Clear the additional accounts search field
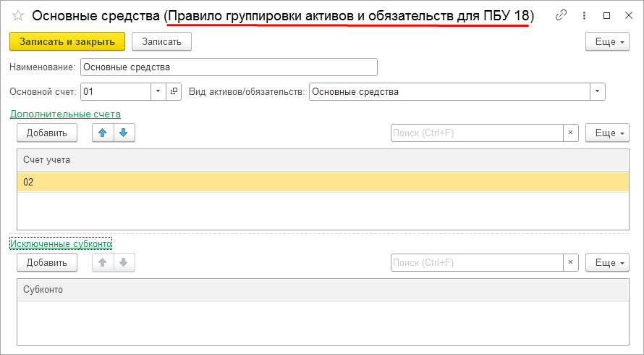The width and height of the screenshot is (644, 355). (x=571, y=133)
